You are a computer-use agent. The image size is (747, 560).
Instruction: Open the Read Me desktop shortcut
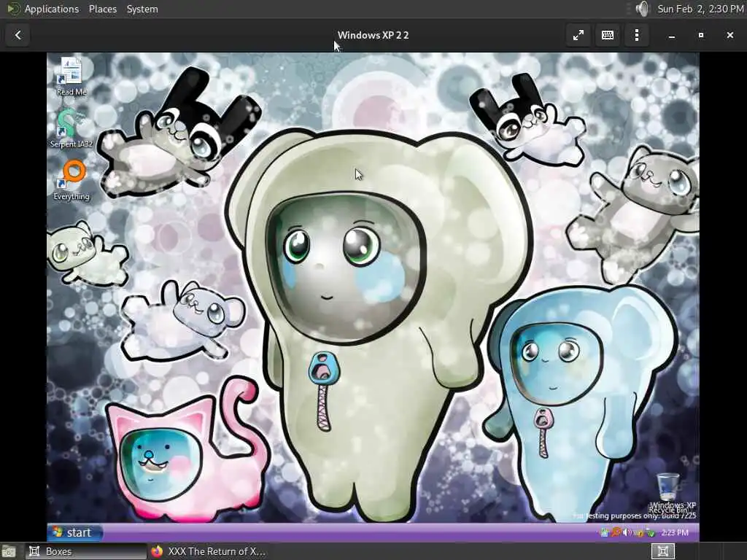click(x=71, y=76)
